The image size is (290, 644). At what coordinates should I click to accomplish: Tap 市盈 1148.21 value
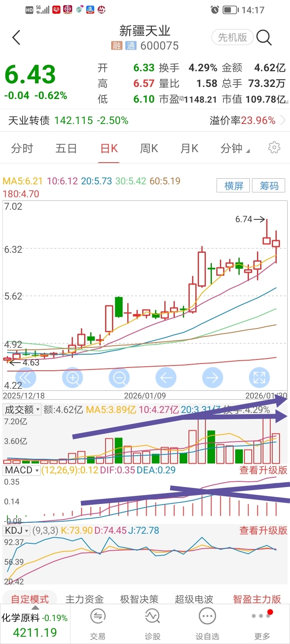coord(188,99)
